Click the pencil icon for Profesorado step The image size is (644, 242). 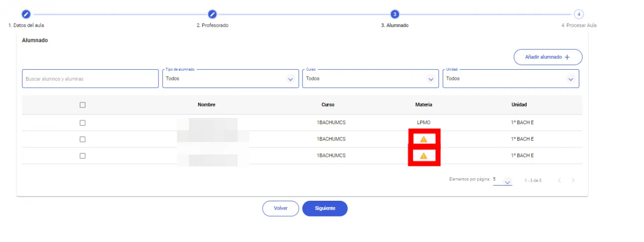pyautogui.click(x=212, y=14)
